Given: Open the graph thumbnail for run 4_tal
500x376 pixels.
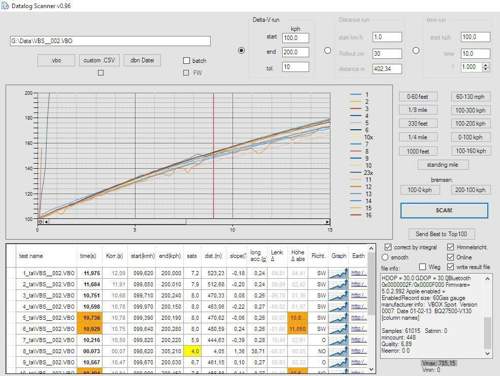Looking at the screenshot, I should coord(339,307).
